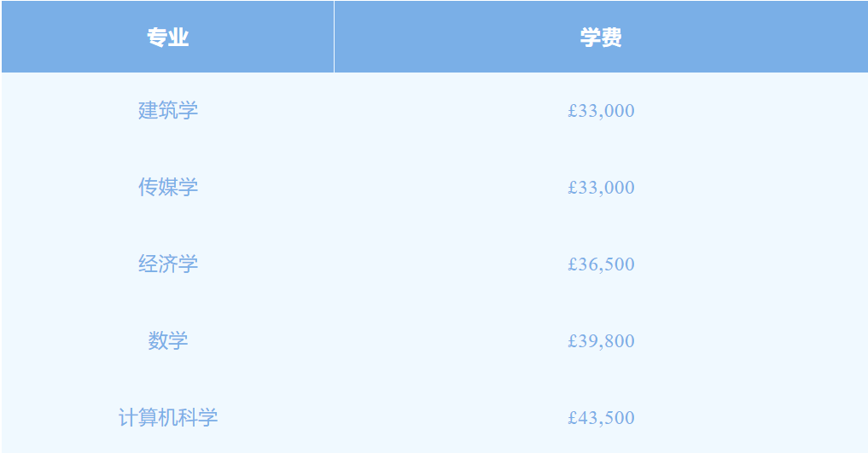
Task: Select the tuition fee listed for 数学
Action: pos(601,340)
